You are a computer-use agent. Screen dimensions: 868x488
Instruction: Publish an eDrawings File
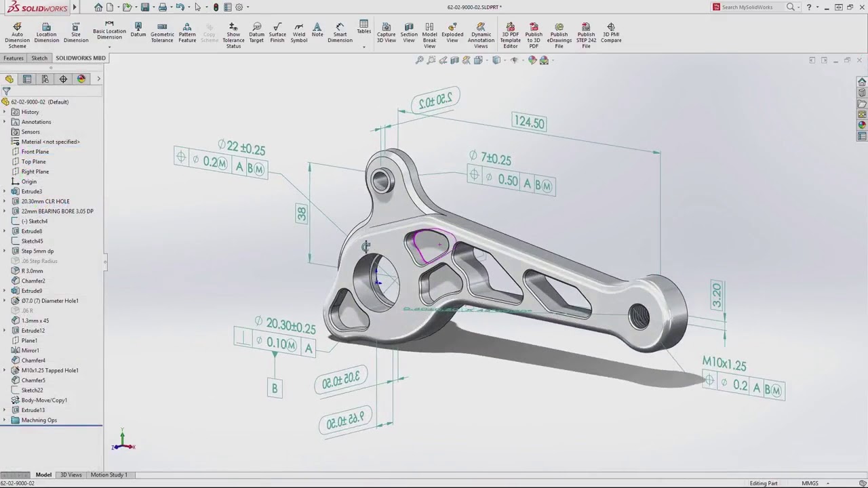point(559,35)
